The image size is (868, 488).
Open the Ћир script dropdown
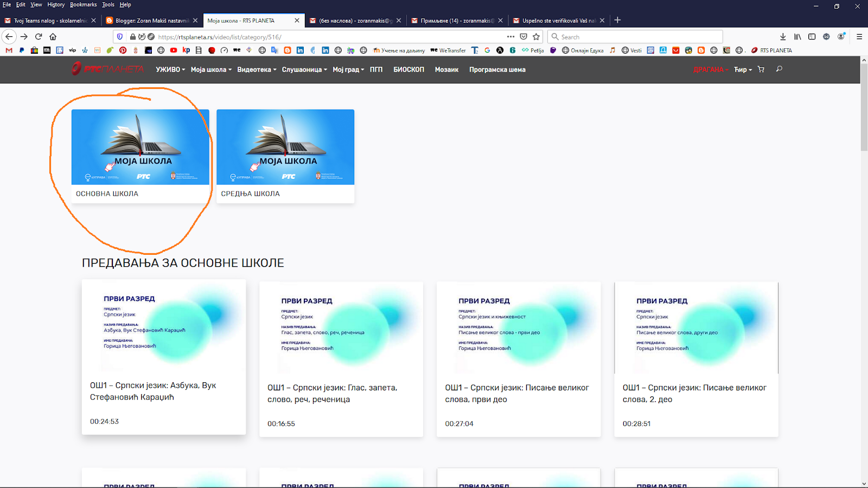(743, 69)
